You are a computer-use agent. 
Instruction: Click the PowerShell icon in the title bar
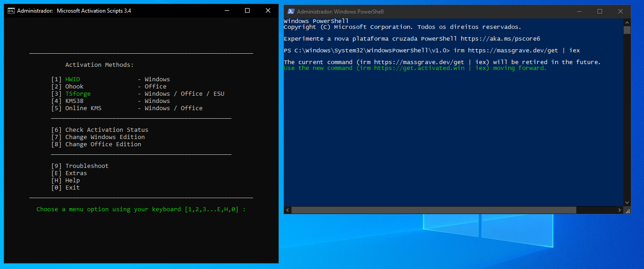tap(291, 11)
